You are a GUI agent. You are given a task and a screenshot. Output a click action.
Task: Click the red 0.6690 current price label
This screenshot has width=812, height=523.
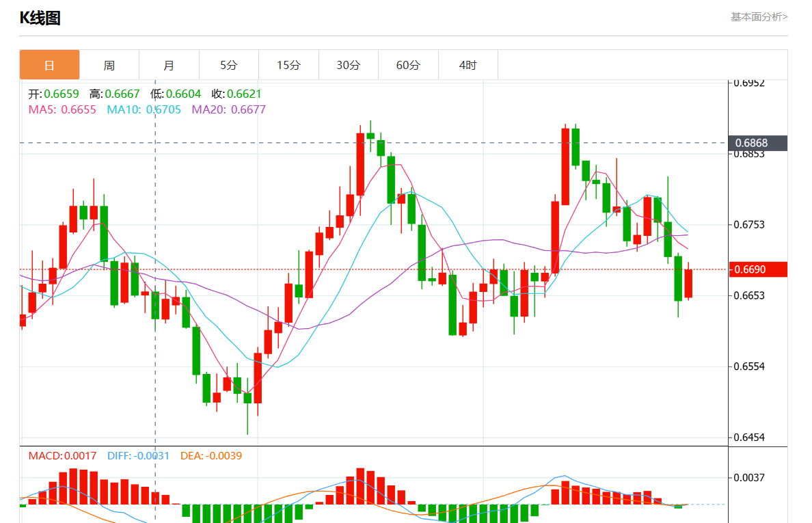pyautogui.click(x=758, y=269)
